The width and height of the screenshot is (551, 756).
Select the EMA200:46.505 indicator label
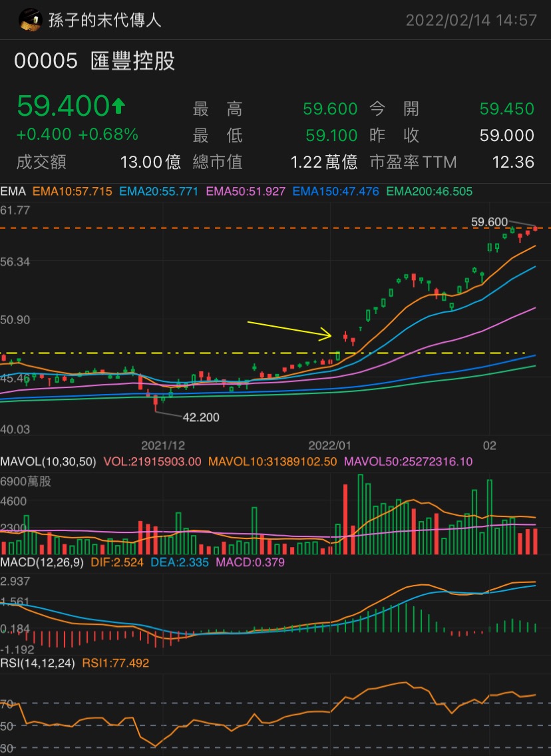coord(429,192)
